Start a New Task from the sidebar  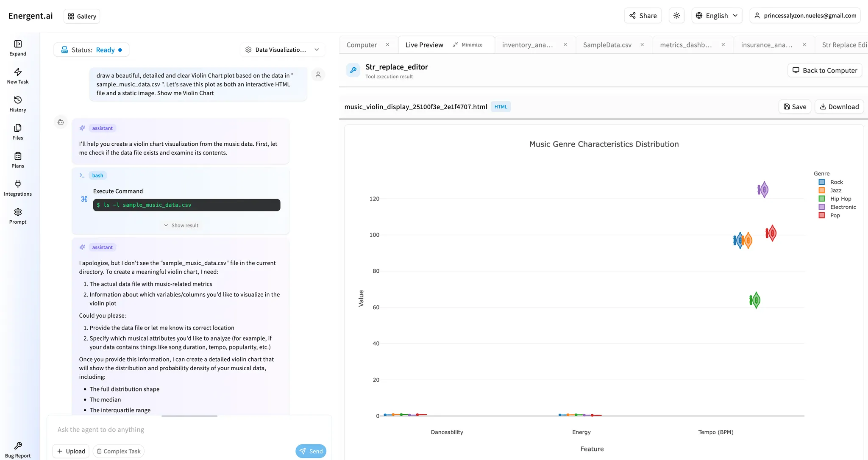pyautogui.click(x=17, y=75)
